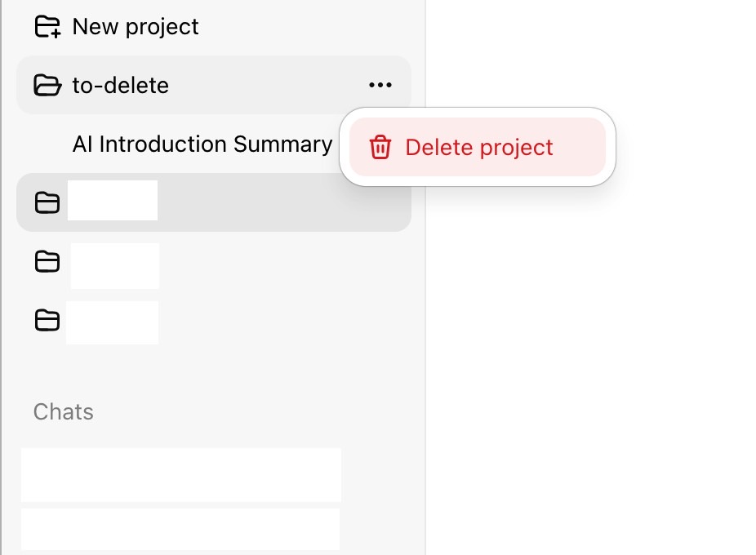
Task: Open the middle project by its blanked-out name
Action: tap(115, 266)
